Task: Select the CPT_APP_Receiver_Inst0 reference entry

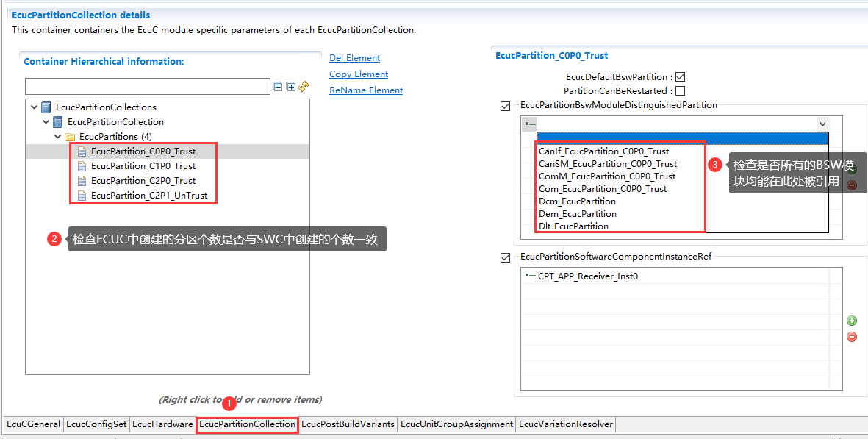Action: 587,276
